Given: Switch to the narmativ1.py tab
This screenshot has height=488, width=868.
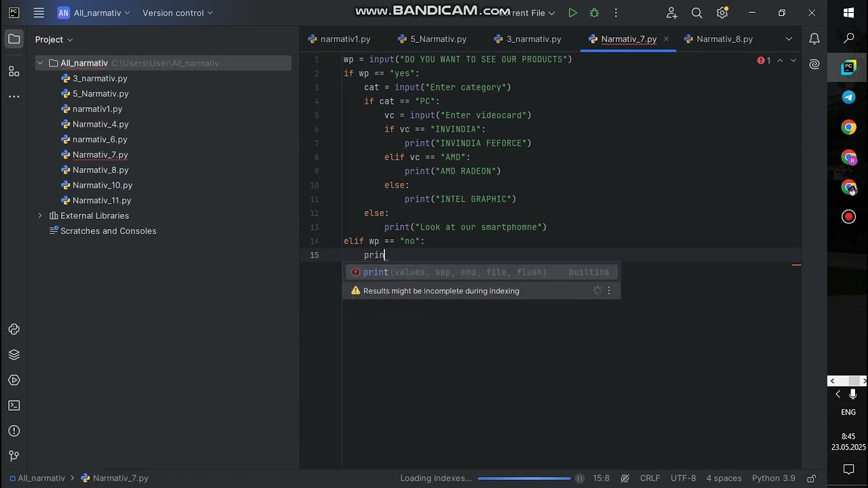Looking at the screenshot, I should point(339,39).
